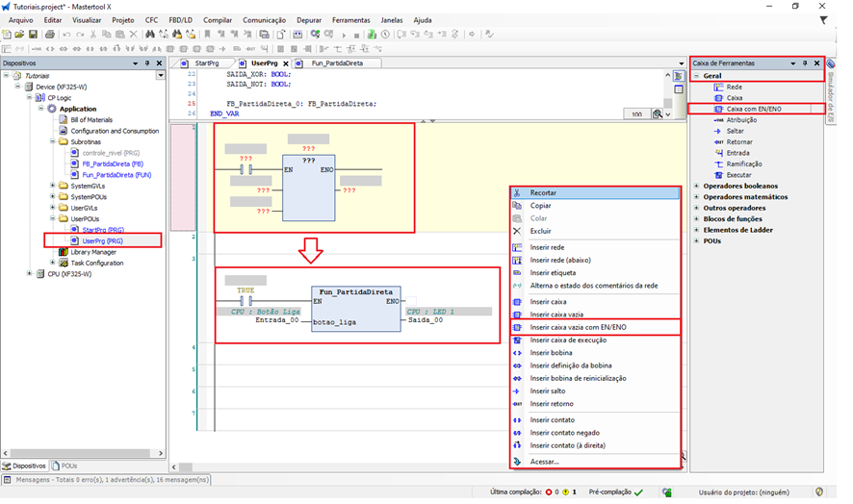Click the 100 zoom level field
Screen dimensions: 853x504
(635, 113)
